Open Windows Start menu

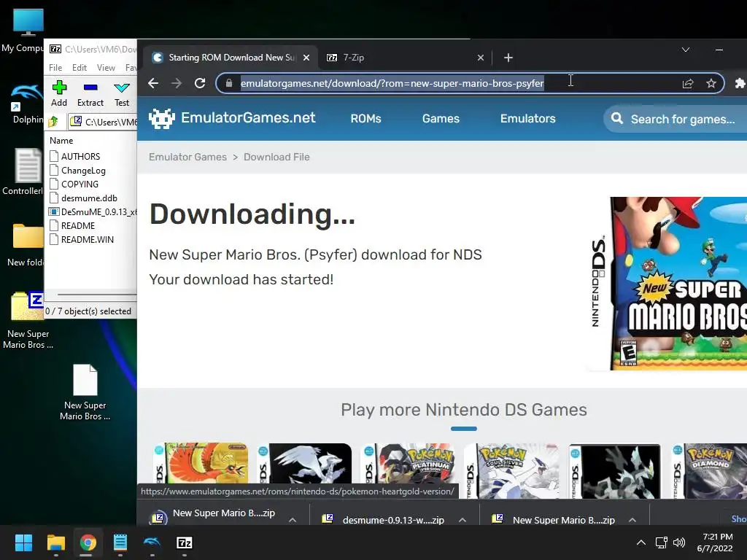[23, 542]
